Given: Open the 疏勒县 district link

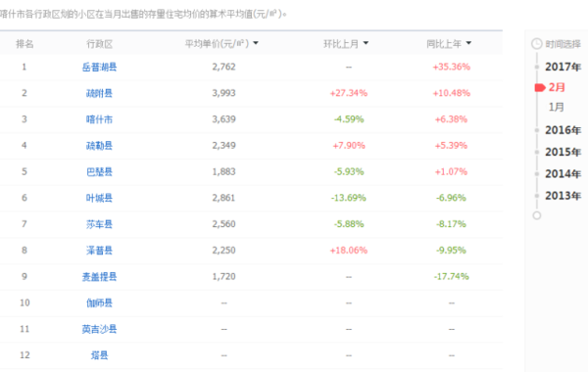Looking at the screenshot, I should point(99,146).
